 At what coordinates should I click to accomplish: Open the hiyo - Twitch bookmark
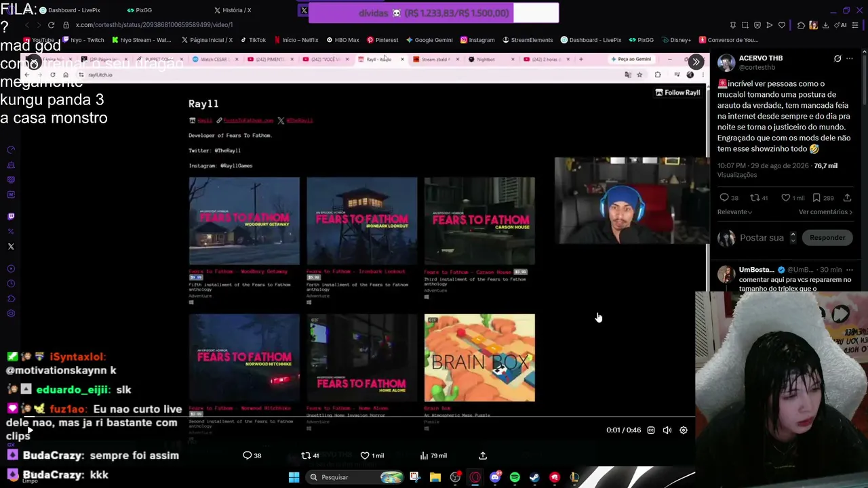pyautogui.click(x=83, y=40)
